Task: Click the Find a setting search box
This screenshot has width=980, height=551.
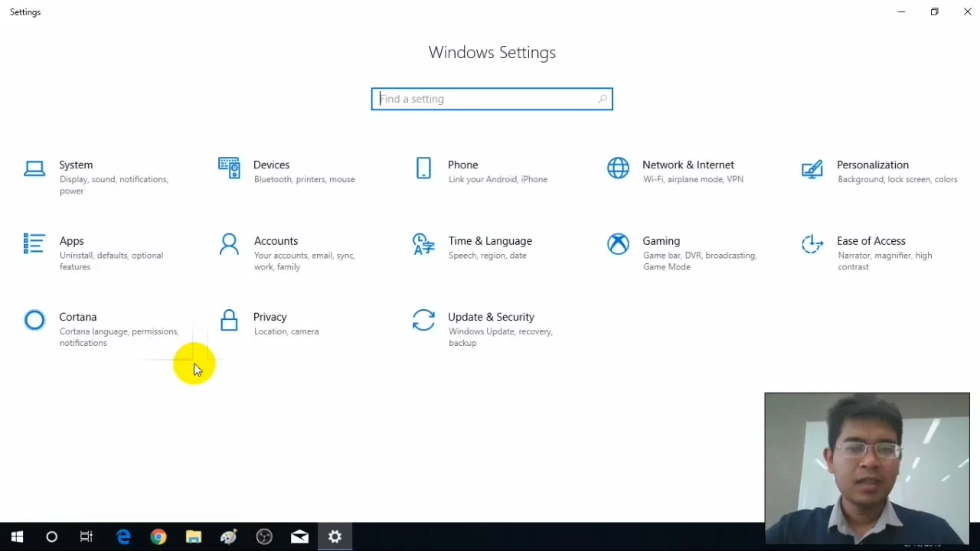Action: click(x=492, y=99)
